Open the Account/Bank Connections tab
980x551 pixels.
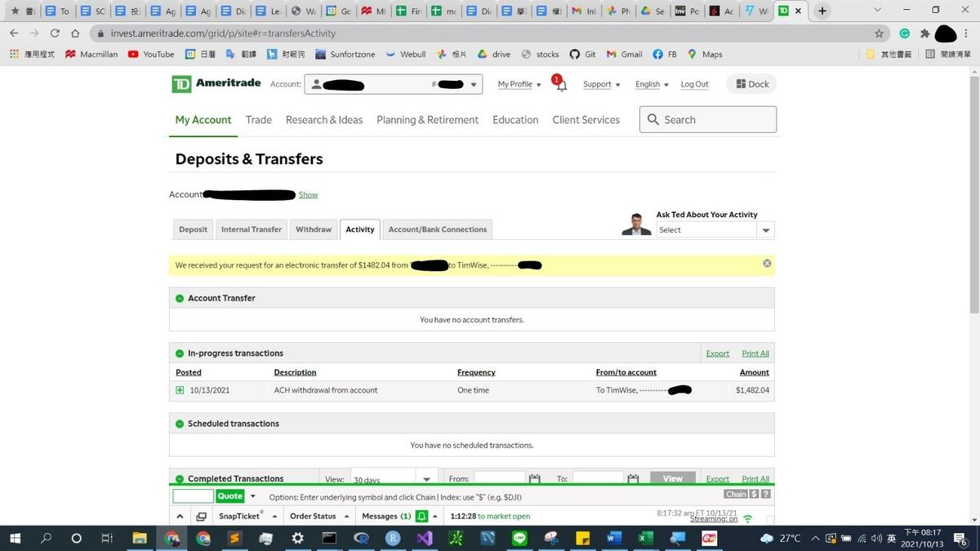point(438,229)
